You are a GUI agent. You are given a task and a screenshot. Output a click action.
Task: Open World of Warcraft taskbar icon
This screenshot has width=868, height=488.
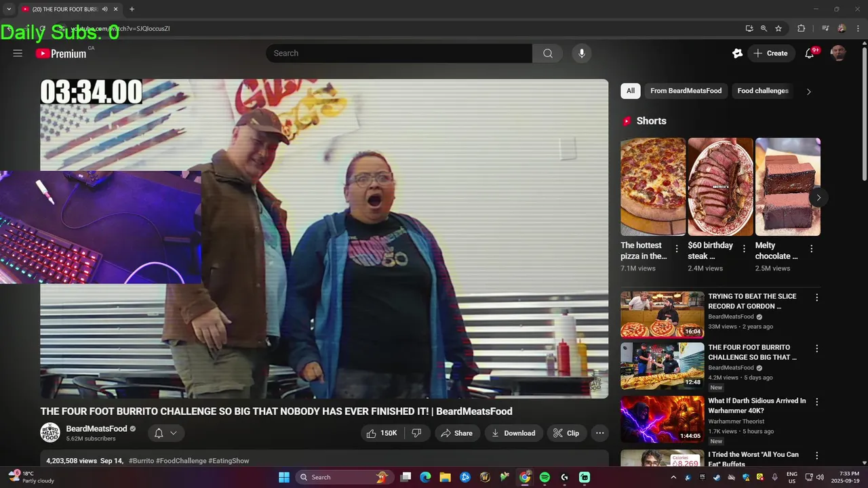click(485, 477)
